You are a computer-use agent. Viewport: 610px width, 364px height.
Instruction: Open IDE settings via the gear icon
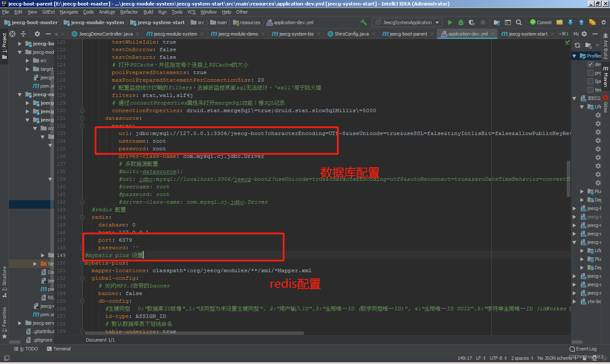[603, 22]
